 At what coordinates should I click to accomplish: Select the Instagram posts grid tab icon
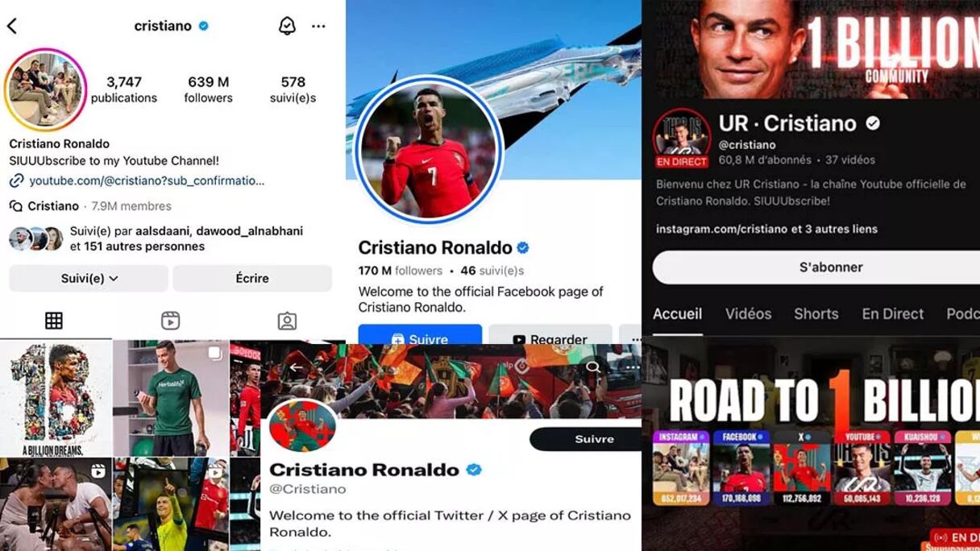54,321
